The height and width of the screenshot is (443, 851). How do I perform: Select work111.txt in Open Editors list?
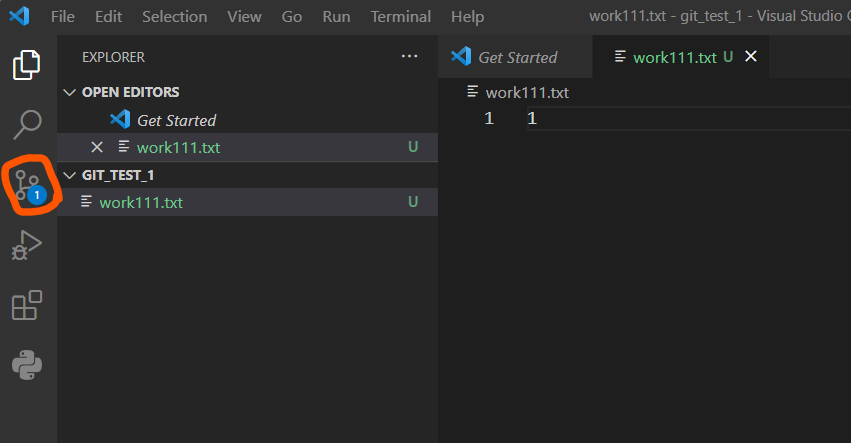(247, 147)
